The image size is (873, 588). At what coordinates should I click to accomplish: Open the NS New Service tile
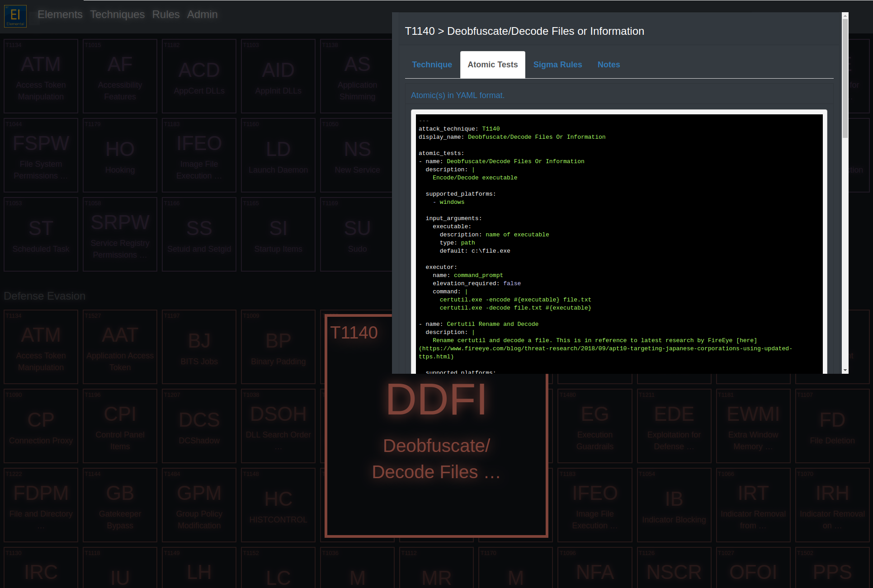(x=357, y=155)
